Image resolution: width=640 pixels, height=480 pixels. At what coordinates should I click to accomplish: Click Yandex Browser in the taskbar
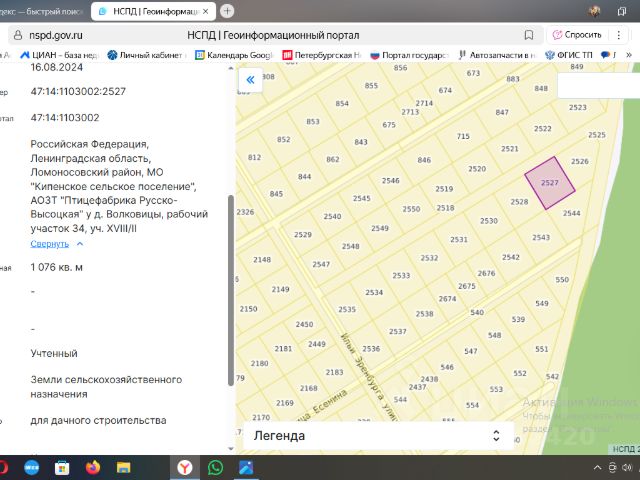[185, 468]
